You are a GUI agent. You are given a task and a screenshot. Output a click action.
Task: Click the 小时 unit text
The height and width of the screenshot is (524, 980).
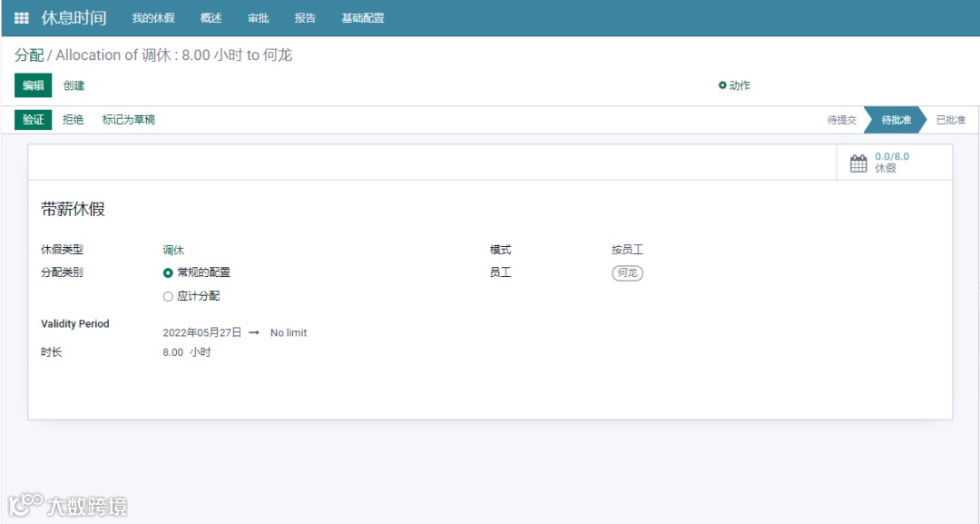pos(201,352)
